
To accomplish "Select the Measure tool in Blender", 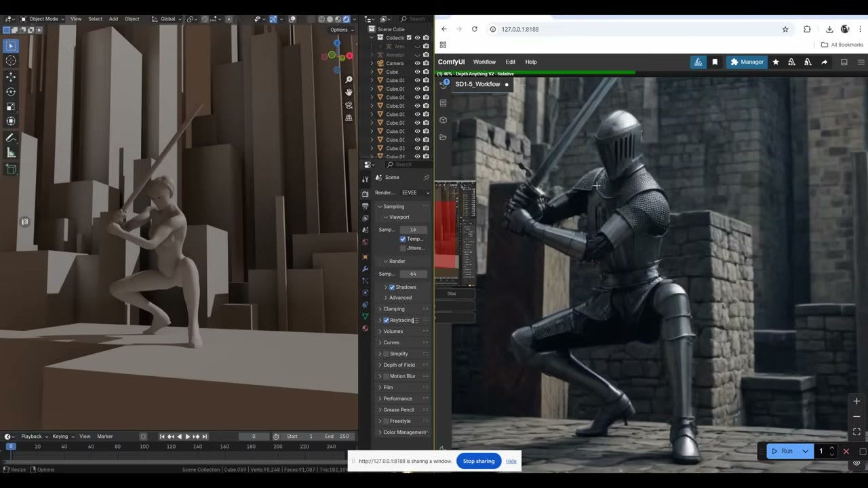I will [11, 152].
